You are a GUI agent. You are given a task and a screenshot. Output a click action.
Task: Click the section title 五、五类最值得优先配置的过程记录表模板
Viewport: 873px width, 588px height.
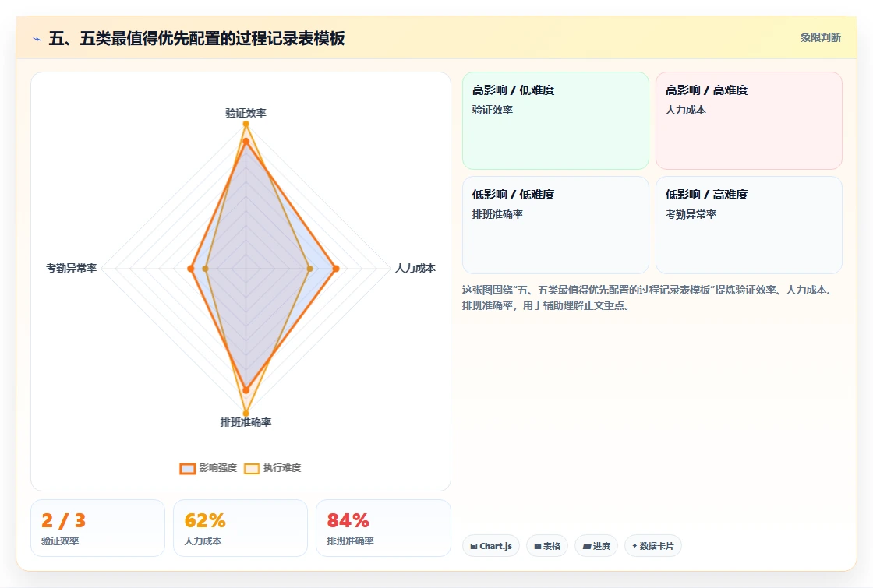(x=196, y=38)
